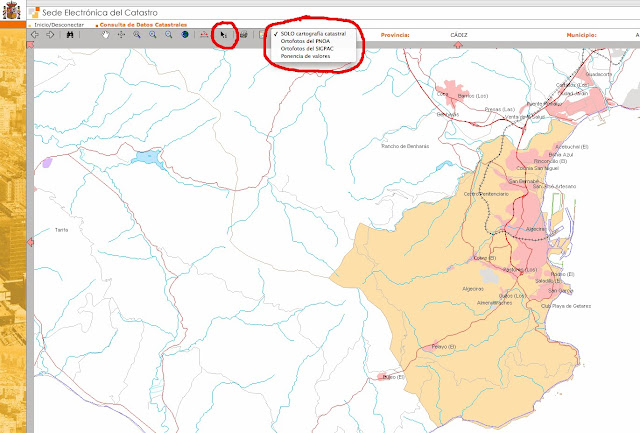Screen dimensions: 640x433
Task: Click the zoom out magnifier icon
Action: point(169,35)
